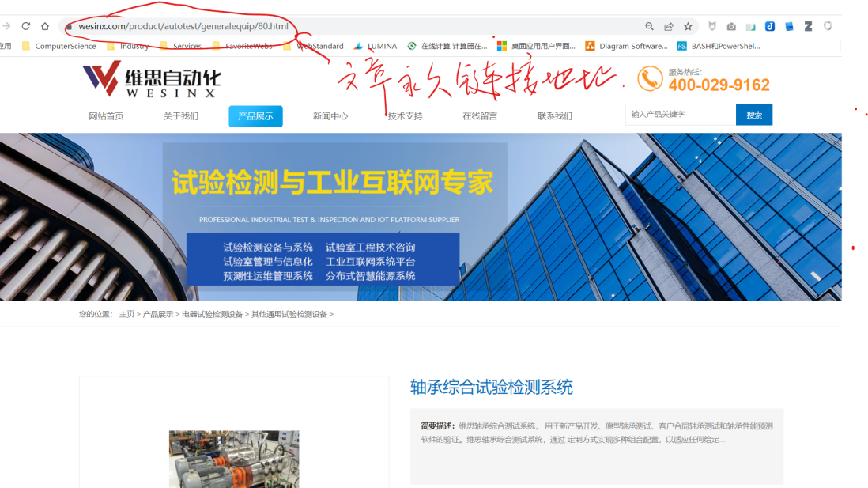Viewport: 868px width, 488px height.
Task: Open the gray M-shaped shield extension
Action: point(712,26)
